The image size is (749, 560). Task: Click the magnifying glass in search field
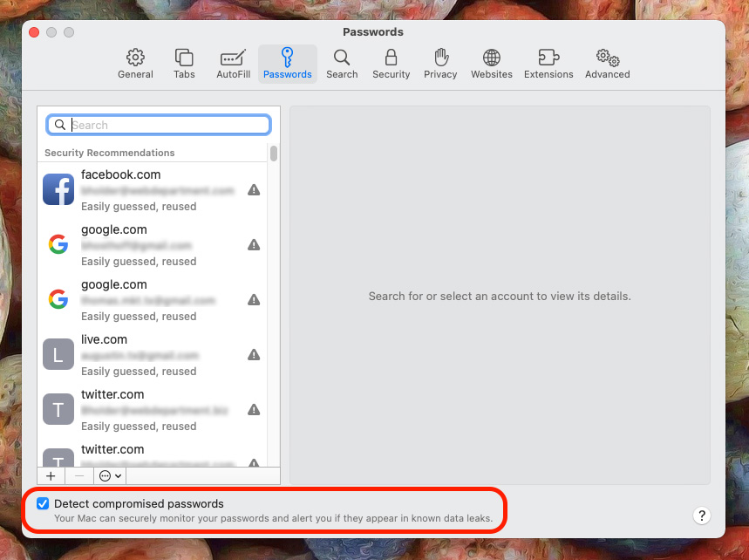59,125
